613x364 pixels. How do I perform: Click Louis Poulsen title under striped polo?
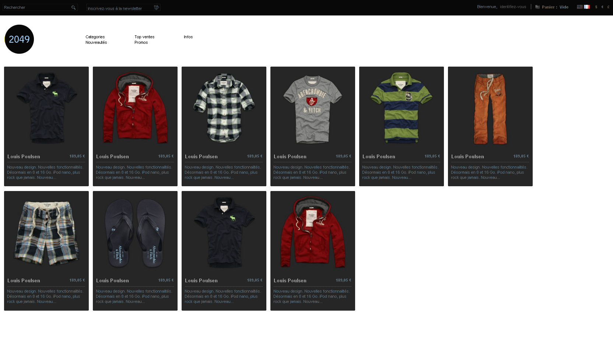coord(379,156)
